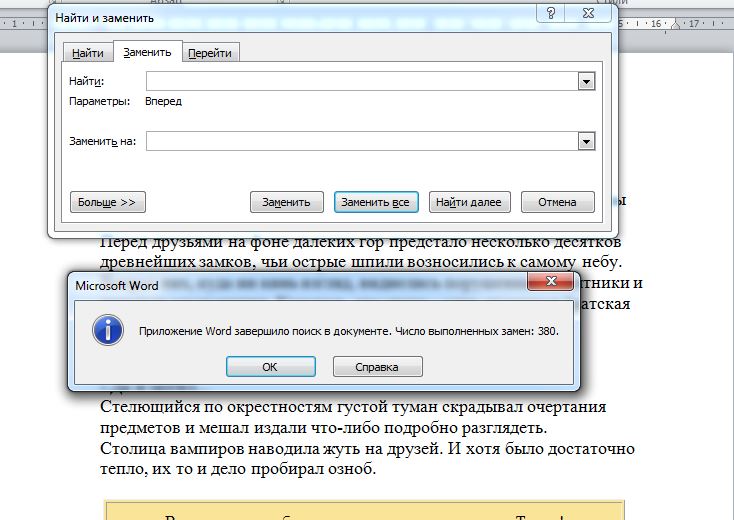Click inside the Найти text field
Screen dimensions: 734x520
coord(360,81)
